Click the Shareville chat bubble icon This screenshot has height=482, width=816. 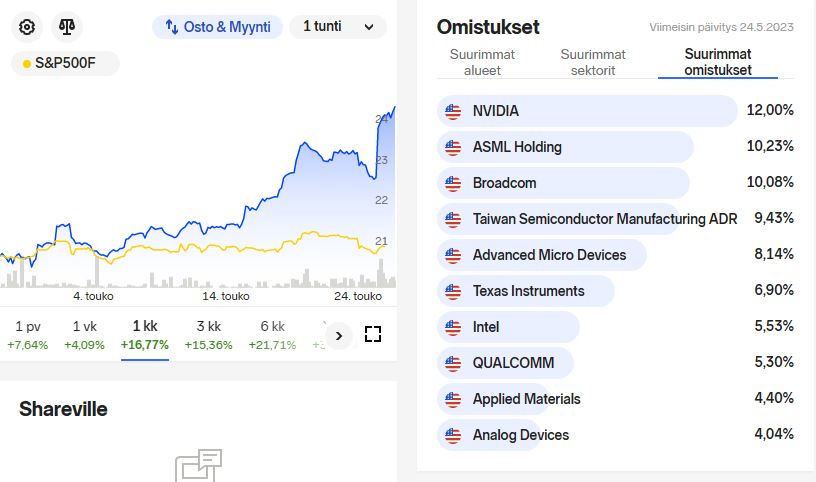click(x=198, y=466)
